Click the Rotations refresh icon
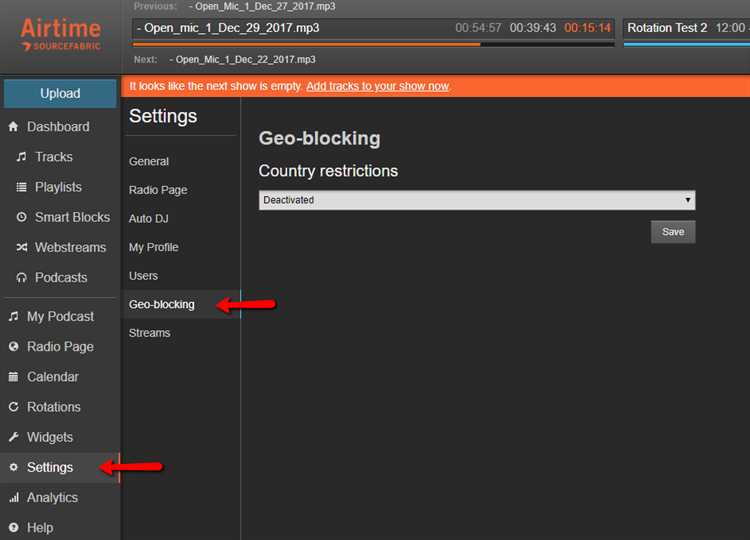The width and height of the screenshot is (750, 540). (x=13, y=407)
